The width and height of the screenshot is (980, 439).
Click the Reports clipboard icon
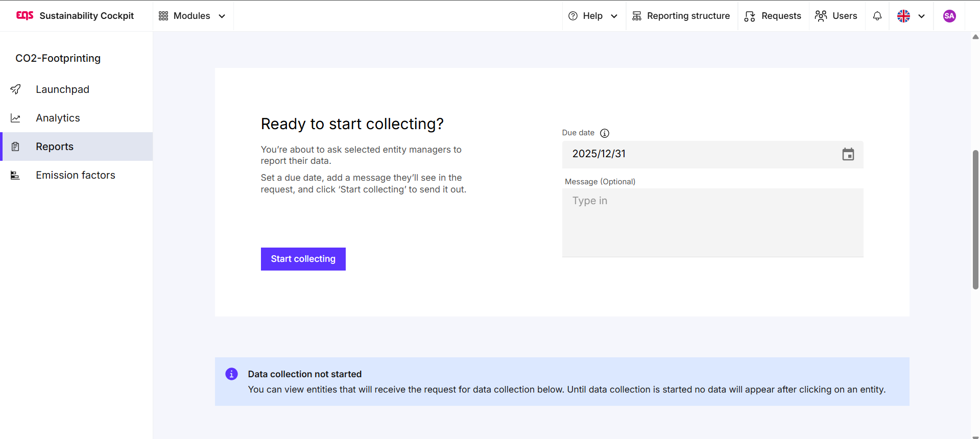click(16, 147)
